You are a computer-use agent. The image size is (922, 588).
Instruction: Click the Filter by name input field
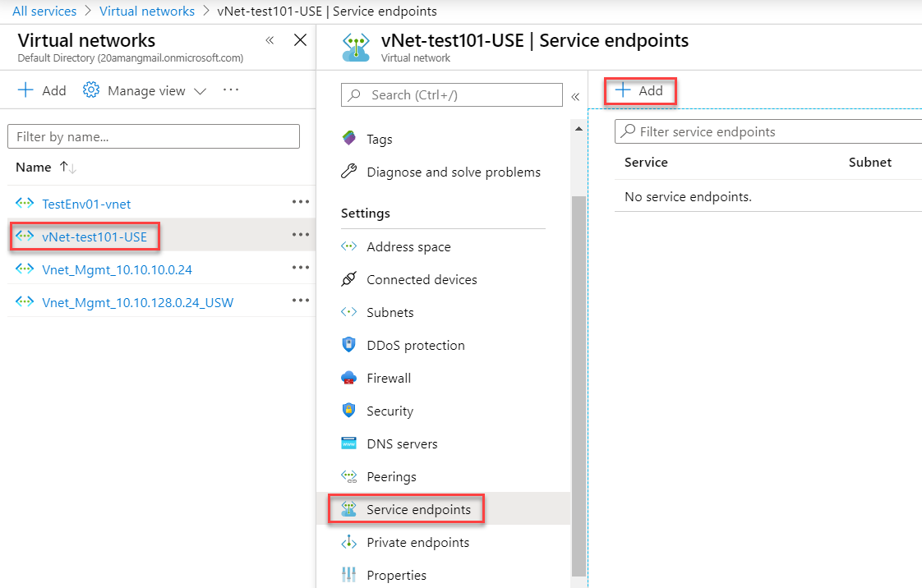tap(154, 136)
